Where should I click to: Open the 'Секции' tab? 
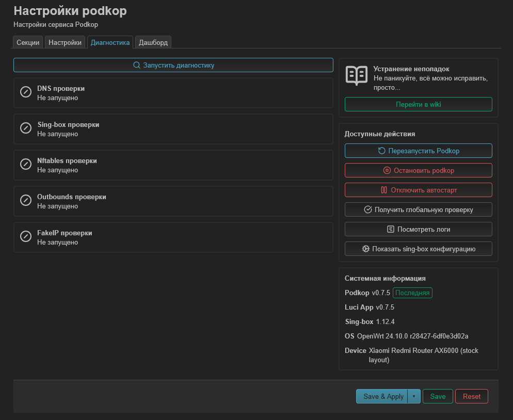[x=27, y=42]
